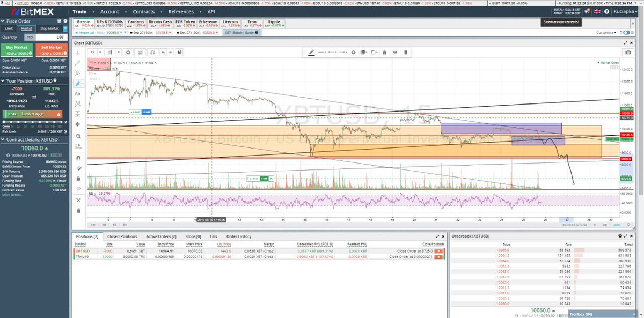Open the Contracts menu

[143, 11]
